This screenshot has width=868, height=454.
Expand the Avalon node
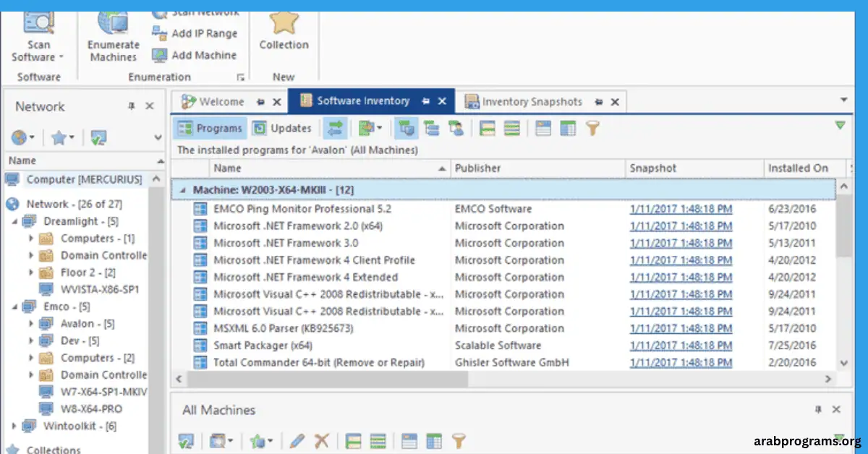pos(31,324)
